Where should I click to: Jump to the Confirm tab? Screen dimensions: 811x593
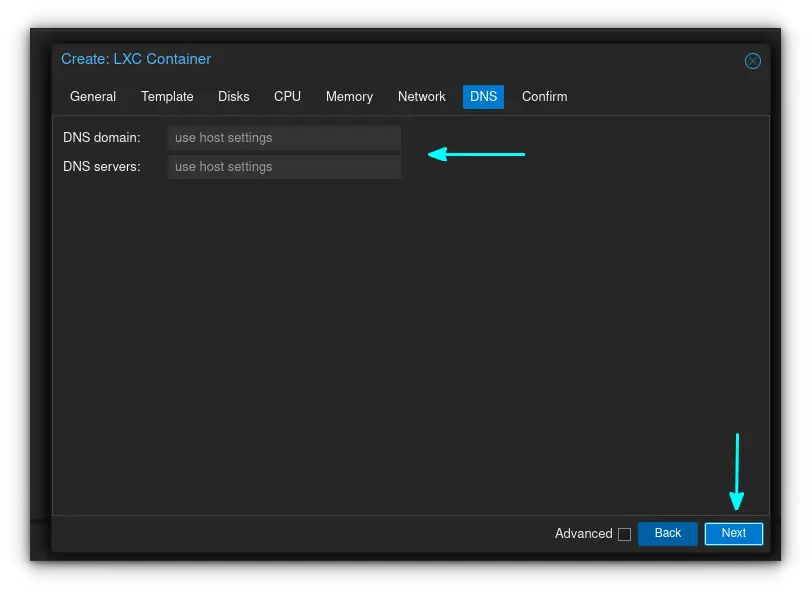(544, 97)
